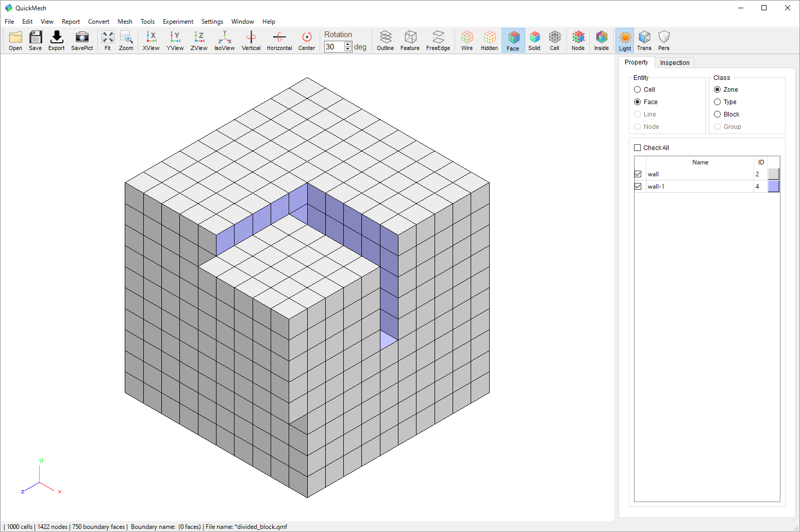
Task: Tick the Check All checkbox
Action: click(x=638, y=148)
